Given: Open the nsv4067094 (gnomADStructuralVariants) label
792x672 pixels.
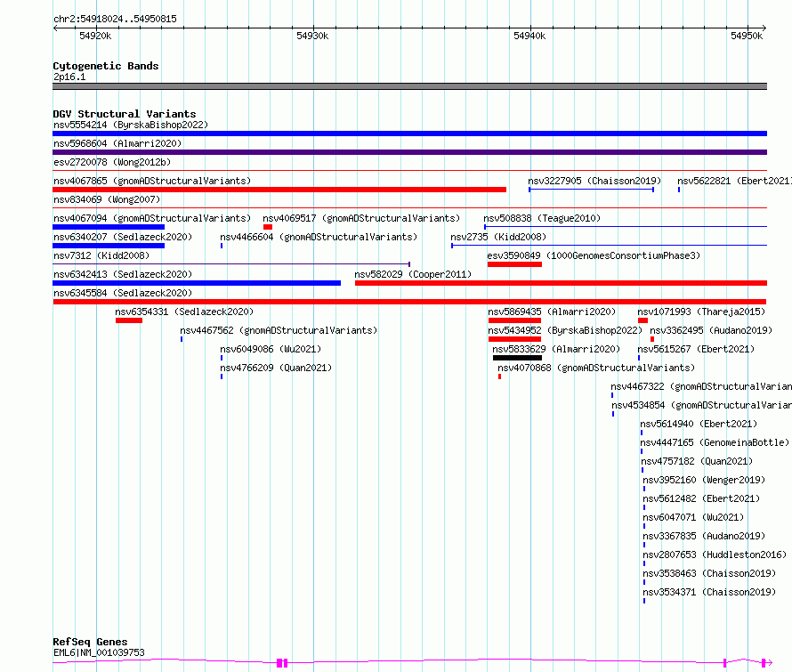Looking at the screenshot, I should 152,218.
